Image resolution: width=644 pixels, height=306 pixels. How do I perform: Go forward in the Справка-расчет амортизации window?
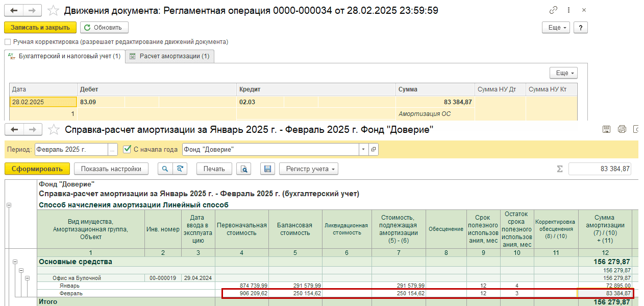point(32,129)
